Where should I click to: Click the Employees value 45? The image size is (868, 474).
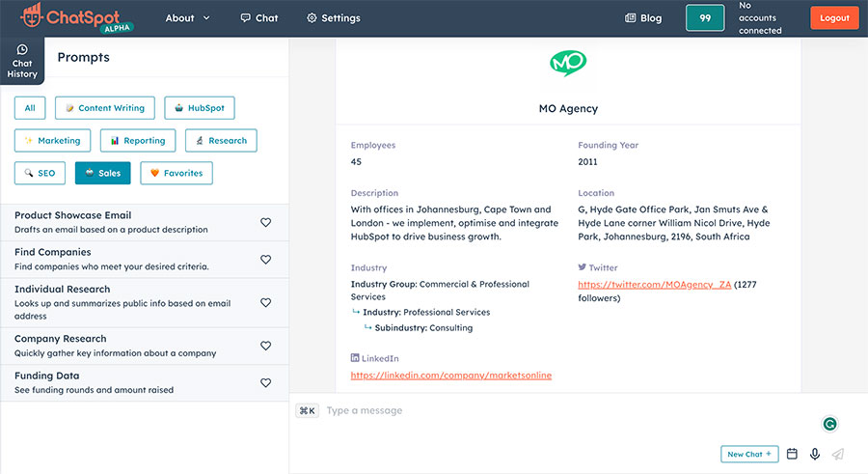[x=356, y=162]
